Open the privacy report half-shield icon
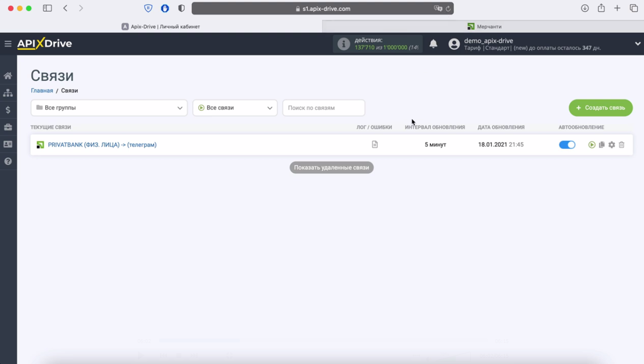Viewport: 644px width, 364px height. (181, 8)
